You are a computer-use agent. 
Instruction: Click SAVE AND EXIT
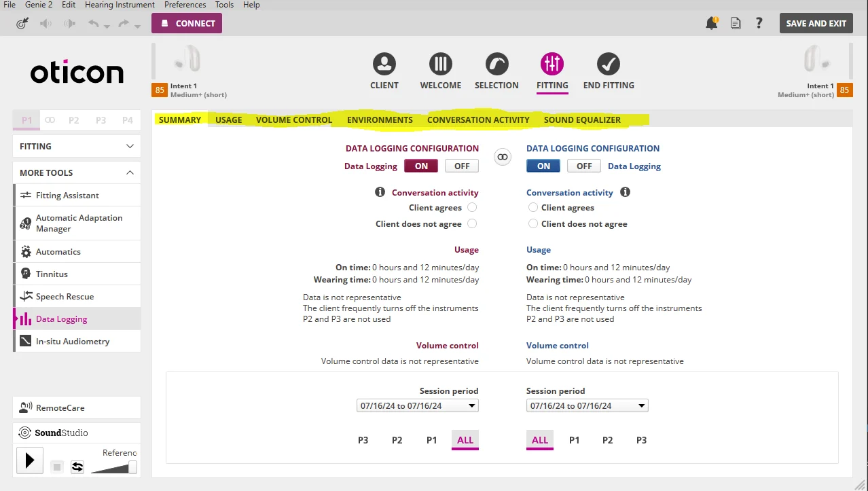816,23
